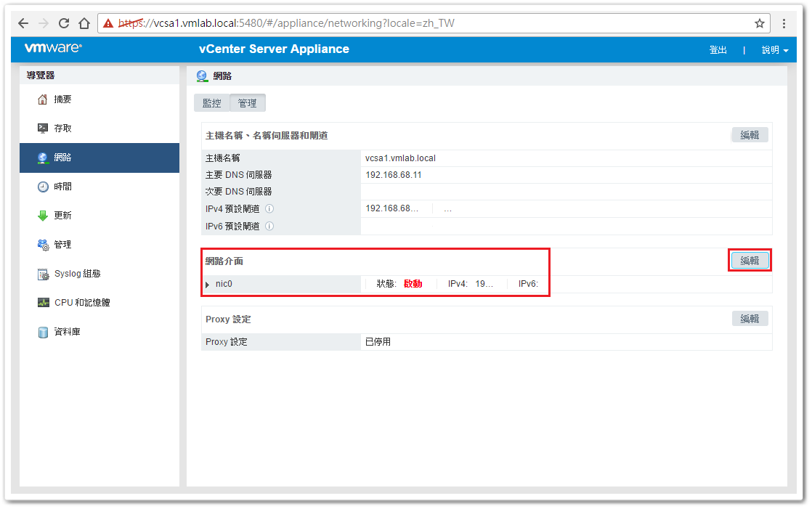Click the nic0 IPv6 label
This screenshot has height=509, width=812.
coord(528,284)
